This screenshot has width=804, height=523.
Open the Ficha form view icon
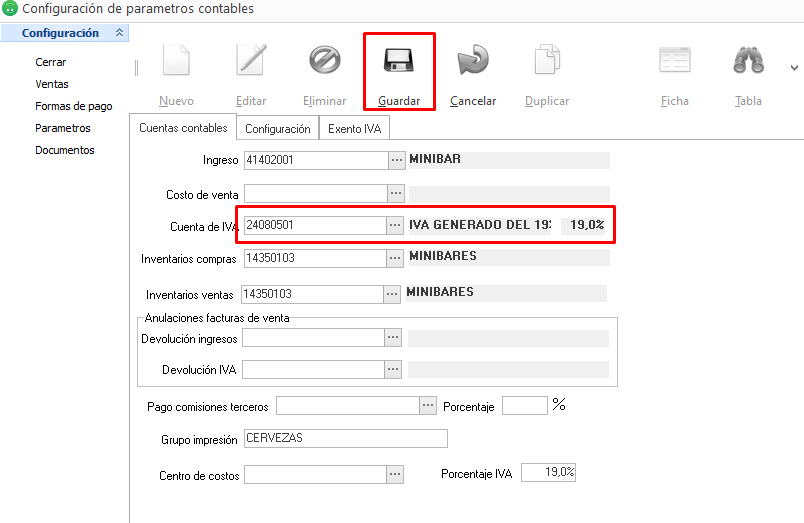click(675, 62)
